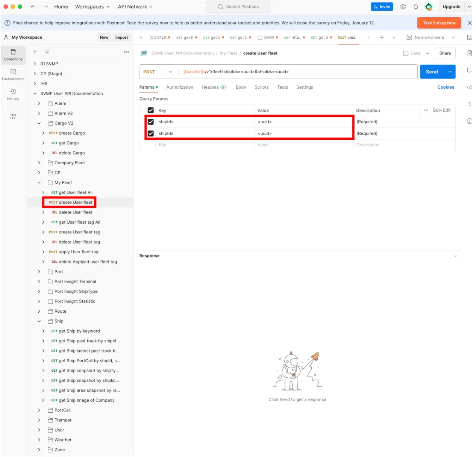The height and width of the screenshot is (457, 476).
Task: Collapse the Cargo V2 folder
Action: click(x=39, y=123)
